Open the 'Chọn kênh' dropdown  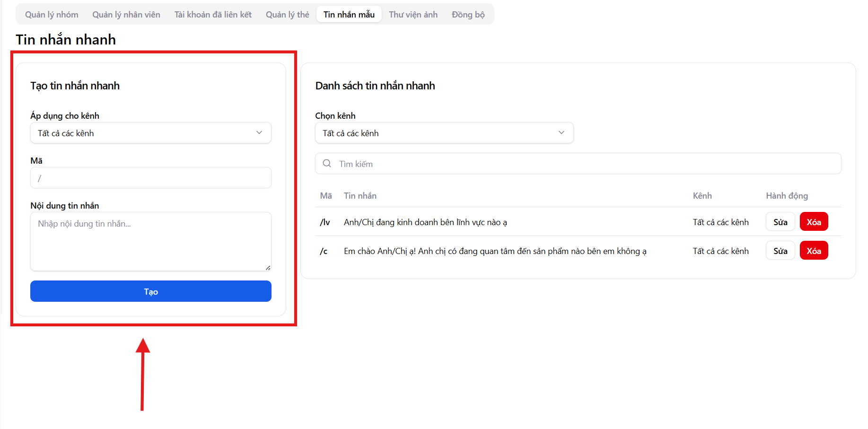[444, 133]
